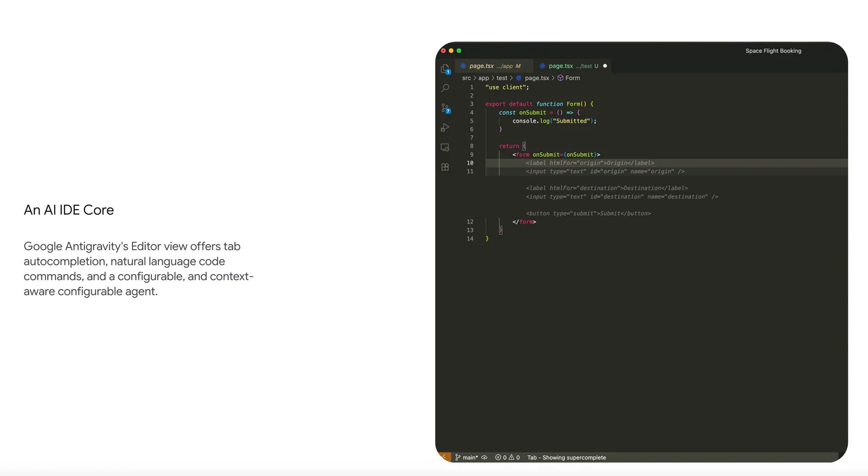This screenshot has height=476, width=868.
Task: Click line number 10 in the gutter
Action: 470,163
